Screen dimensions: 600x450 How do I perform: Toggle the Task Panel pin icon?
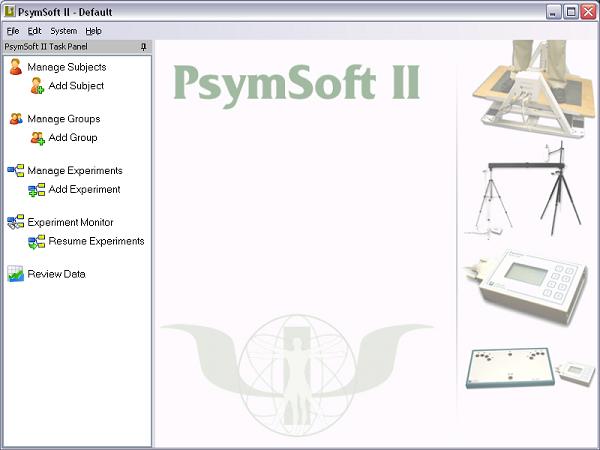(143, 47)
